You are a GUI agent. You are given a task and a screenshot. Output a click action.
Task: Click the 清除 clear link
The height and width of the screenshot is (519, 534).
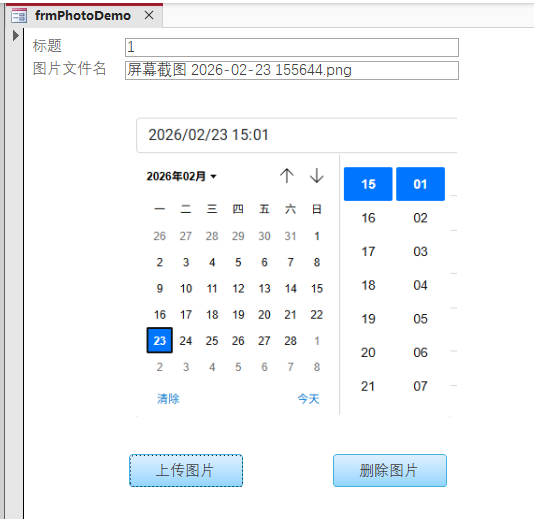pos(168,398)
